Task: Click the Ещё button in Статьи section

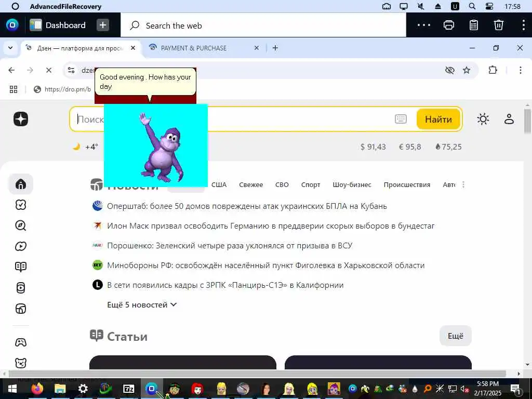Action: [x=455, y=336]
